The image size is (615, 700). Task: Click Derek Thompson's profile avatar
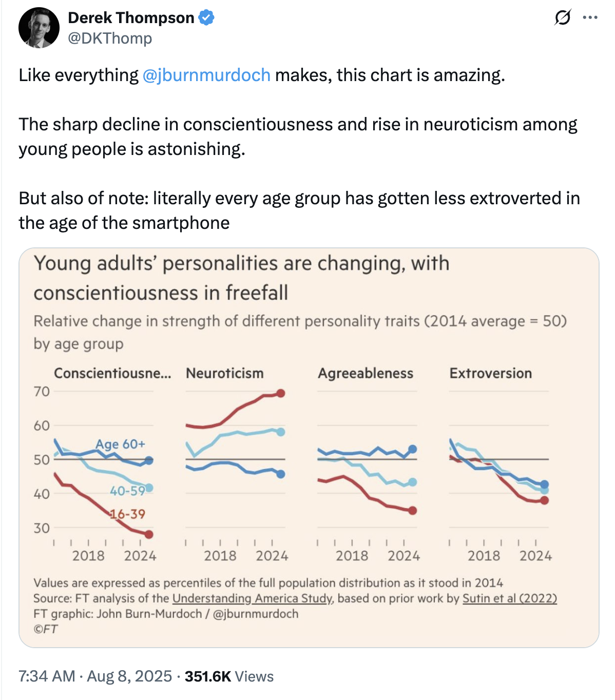click(x=39, y=28)
